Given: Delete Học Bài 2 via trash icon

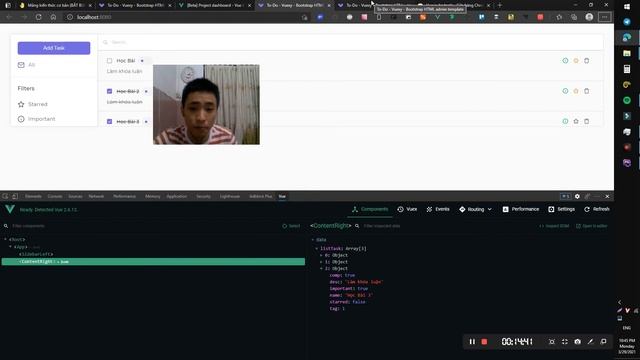Looking at the screenshot, I should point(587,91).
